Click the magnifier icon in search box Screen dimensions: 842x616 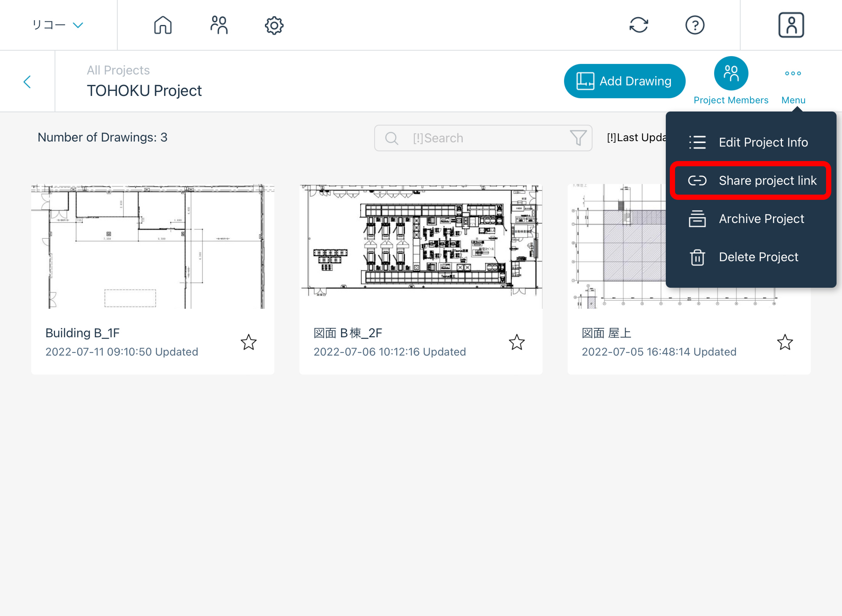pos(391,138)
